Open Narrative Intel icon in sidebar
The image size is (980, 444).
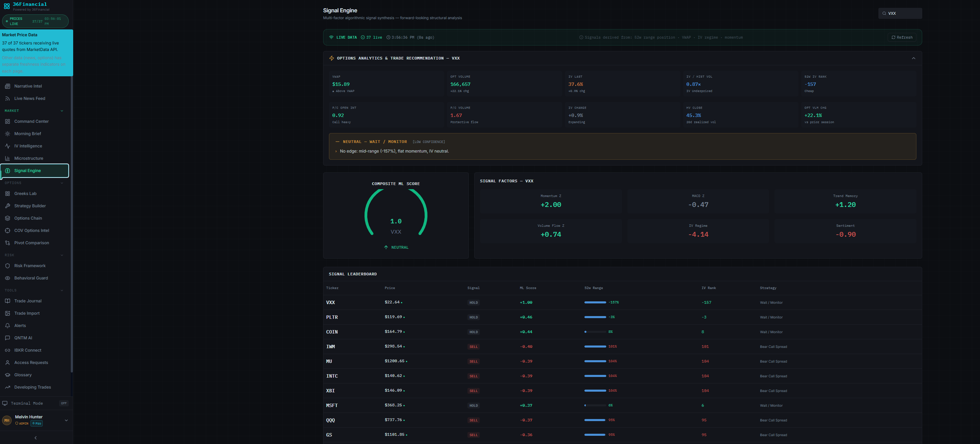(8, 86)
